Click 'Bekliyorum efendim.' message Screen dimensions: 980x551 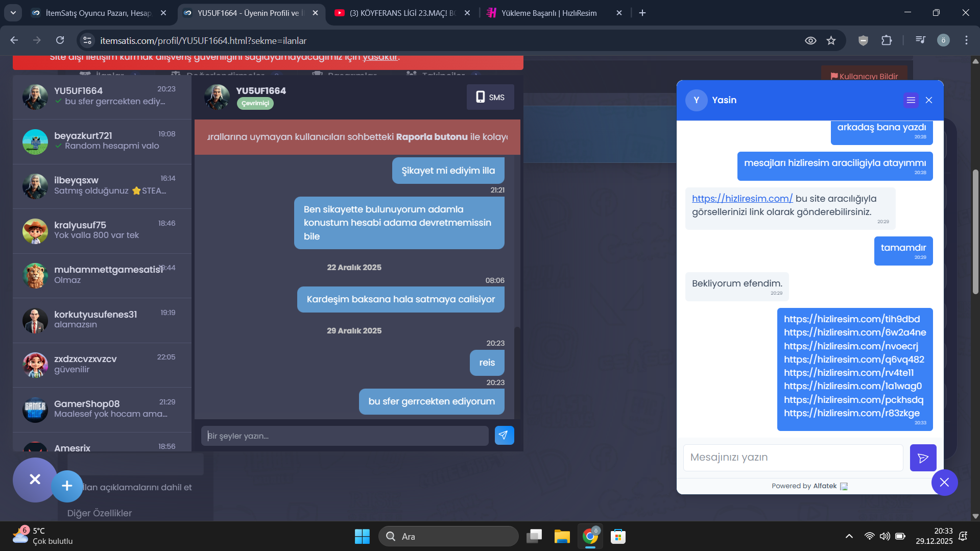737,286
